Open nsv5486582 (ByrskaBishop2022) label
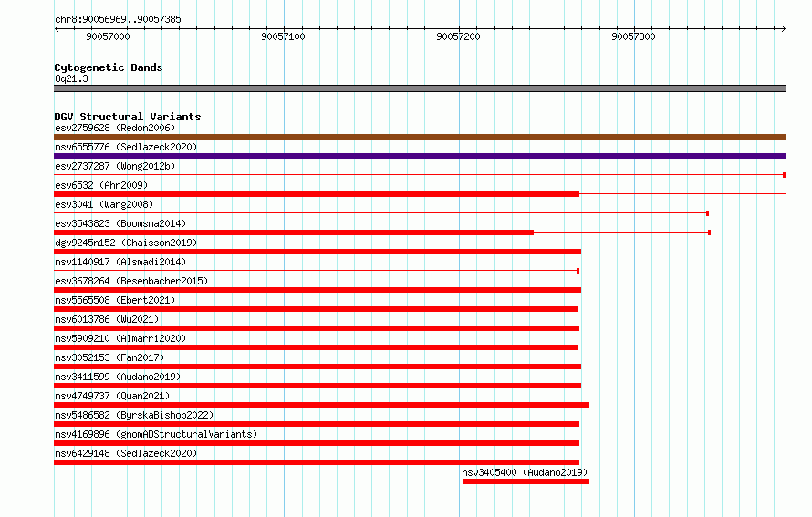812x517 pixels. click(x=134, y=415)
